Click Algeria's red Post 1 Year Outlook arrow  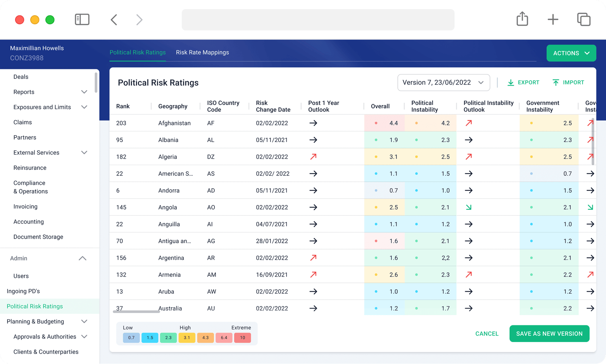(x=313, y=157)
